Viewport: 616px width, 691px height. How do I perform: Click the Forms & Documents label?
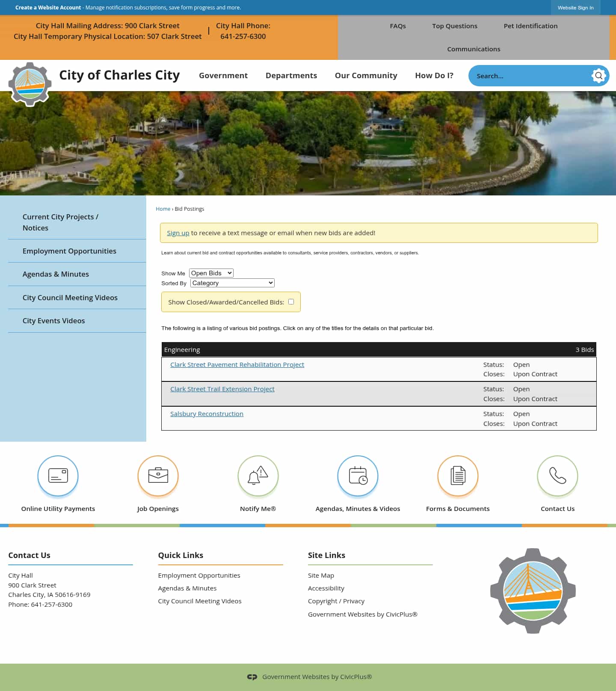click(x=458, y=509)
